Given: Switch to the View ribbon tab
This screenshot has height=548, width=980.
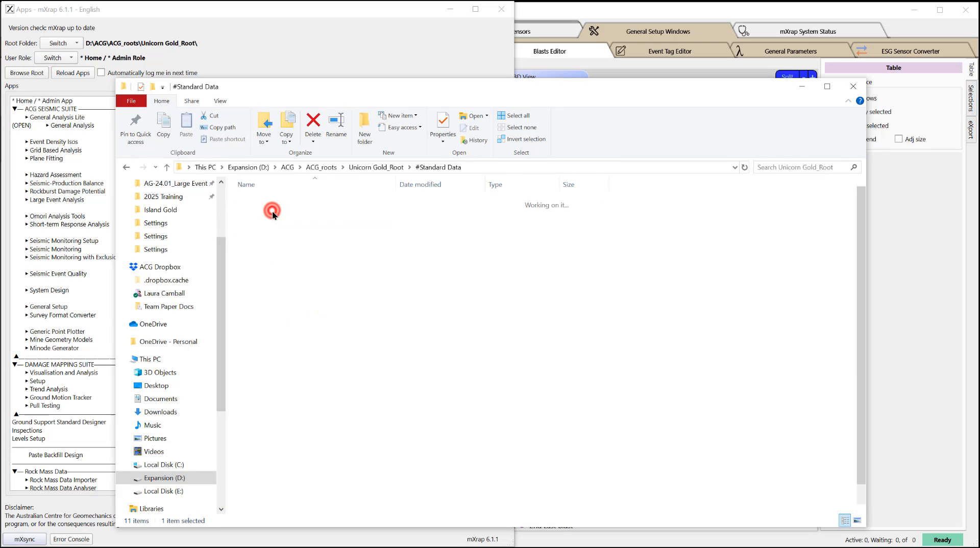Looking at the screenshot, I should tap(220, 101).
